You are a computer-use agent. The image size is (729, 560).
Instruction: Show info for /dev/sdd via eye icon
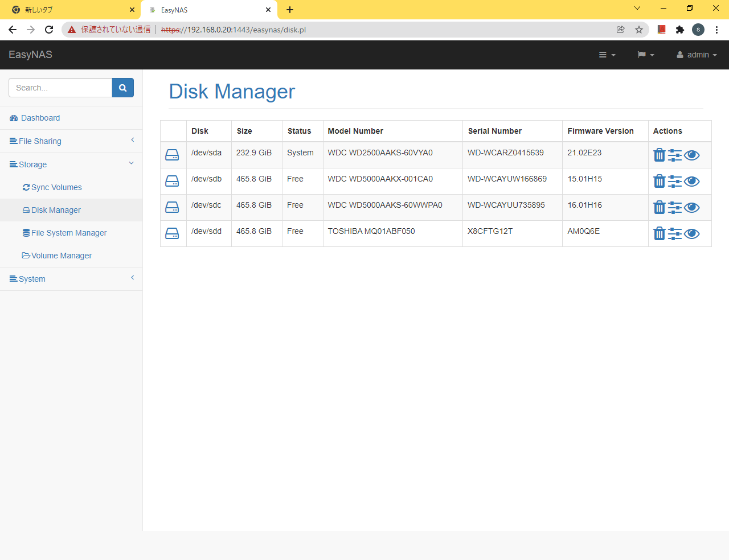coord(692,234)
